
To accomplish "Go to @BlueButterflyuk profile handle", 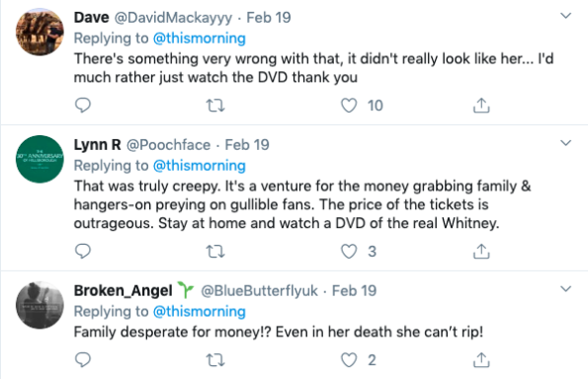I will point(260,290).
